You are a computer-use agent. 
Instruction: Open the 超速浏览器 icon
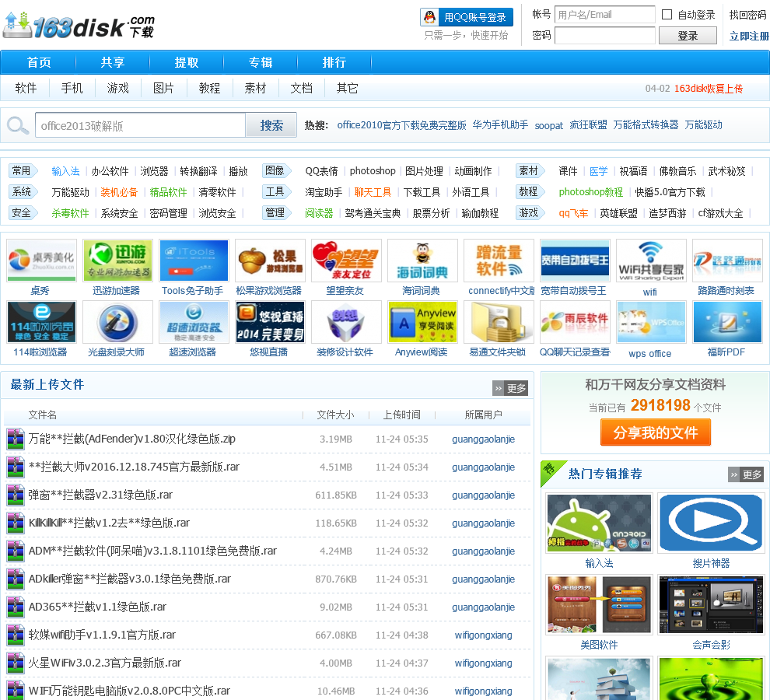194,322
